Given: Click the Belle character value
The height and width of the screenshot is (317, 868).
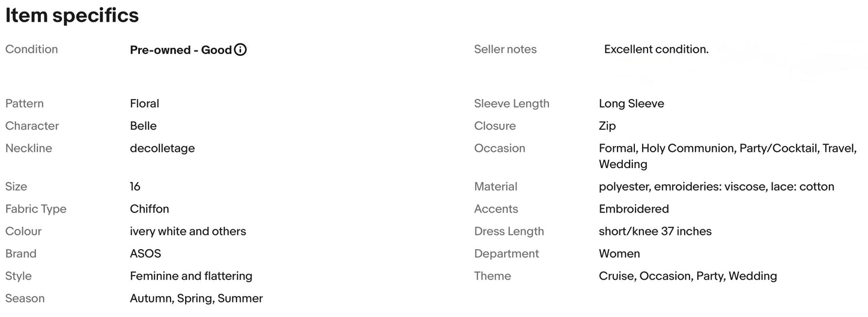Looking at the screenshot, I should click(x=144, y=125).
